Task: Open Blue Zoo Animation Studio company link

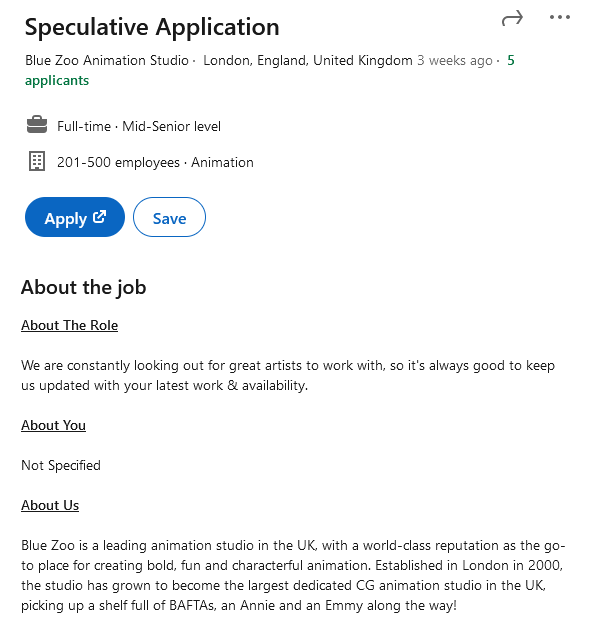Action: coord(107,61)
